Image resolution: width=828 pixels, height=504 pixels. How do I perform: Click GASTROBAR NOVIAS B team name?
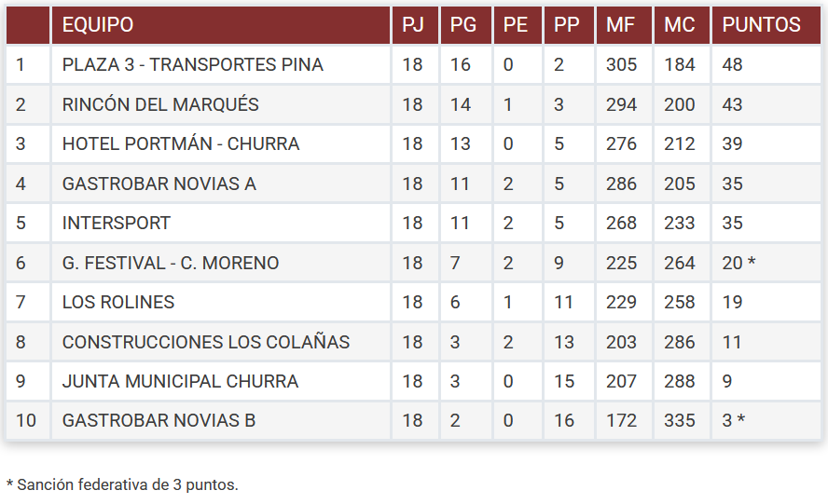[x=159, y=421]
